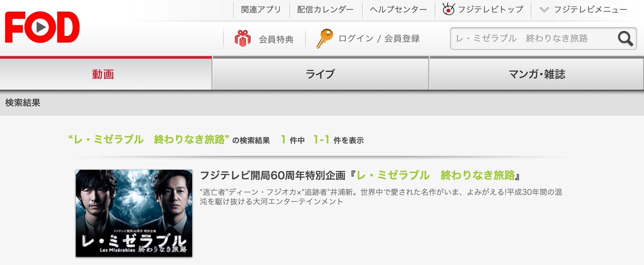Click ログイン / 会員登録 link
Image resolution: width=644 pixels, height=265 pixels.
coord(379,38)
